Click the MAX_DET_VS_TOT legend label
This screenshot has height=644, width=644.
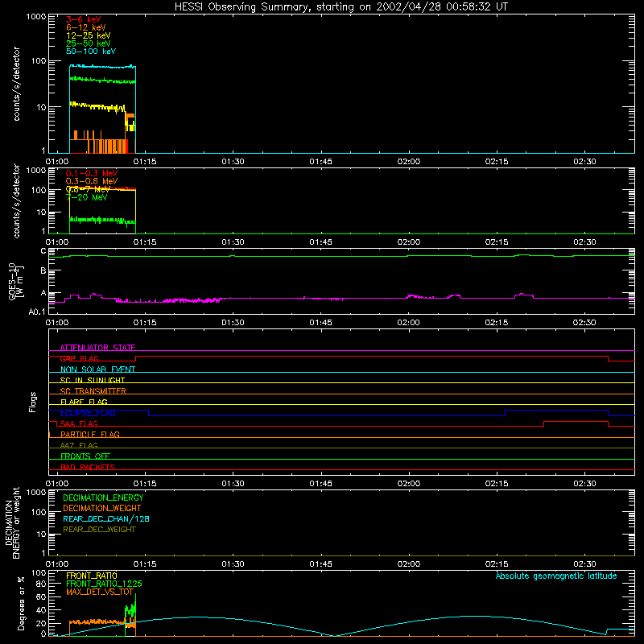100,592
